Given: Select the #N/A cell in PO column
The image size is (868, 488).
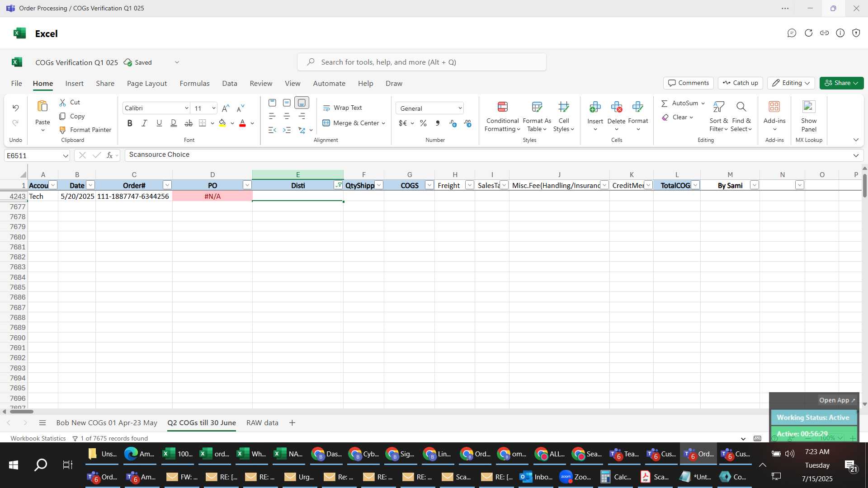Looking at the screenshot, I should coord(212,197).
